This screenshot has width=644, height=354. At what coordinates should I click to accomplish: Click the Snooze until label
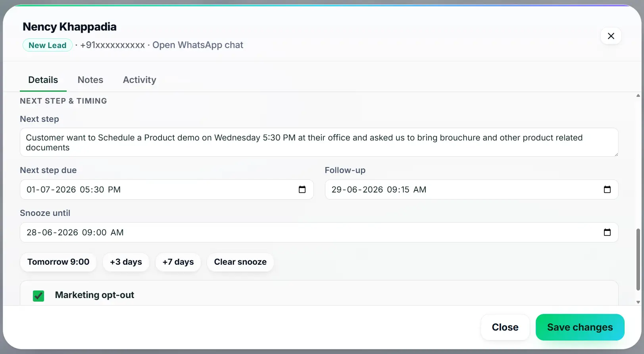pos(45,213)
